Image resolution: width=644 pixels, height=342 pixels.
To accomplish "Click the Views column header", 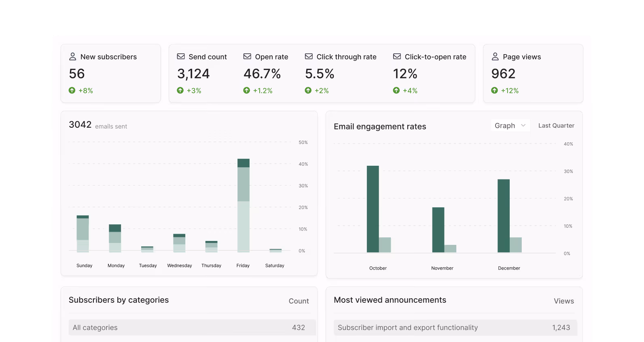I will (x=564, y=301).
